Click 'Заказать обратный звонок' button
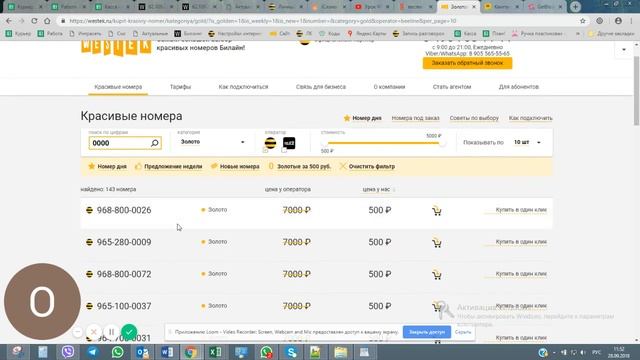This screenshot has width=640, height=360. [x=467, y=63]
